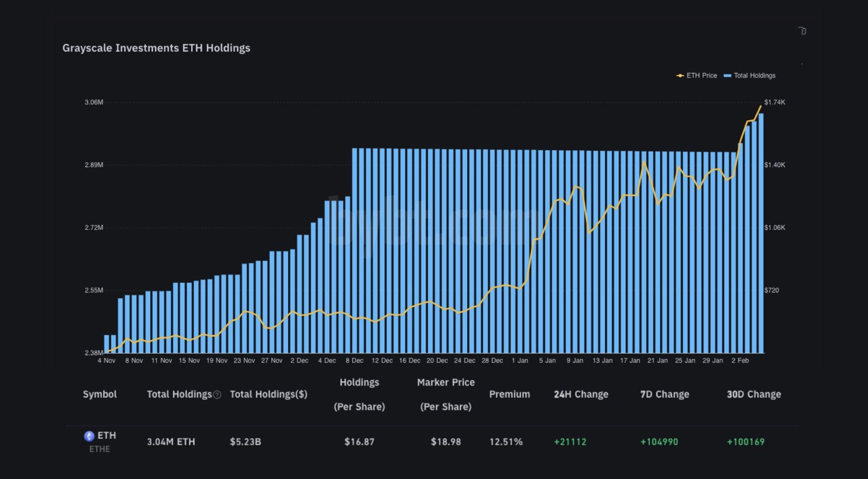Screen dimensions: 868x479
Task: Click the 29 Jan date label on the x-axis
Action: click(x=712, y=360)
